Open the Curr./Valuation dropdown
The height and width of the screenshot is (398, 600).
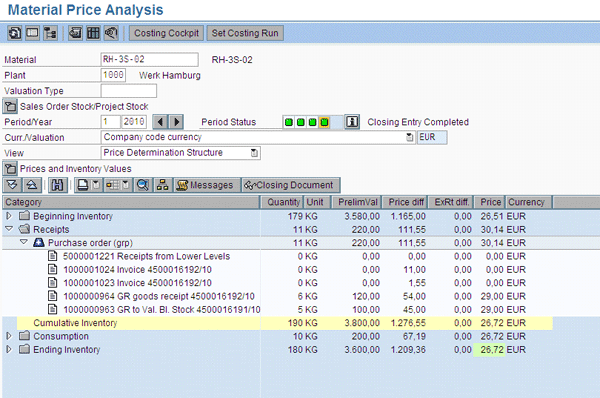point(409,137)
